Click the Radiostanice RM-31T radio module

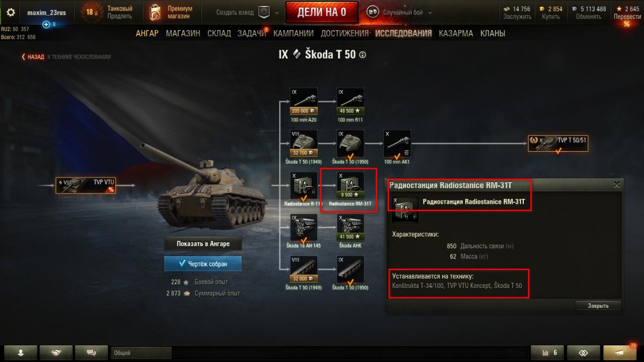tap(350, 186)
